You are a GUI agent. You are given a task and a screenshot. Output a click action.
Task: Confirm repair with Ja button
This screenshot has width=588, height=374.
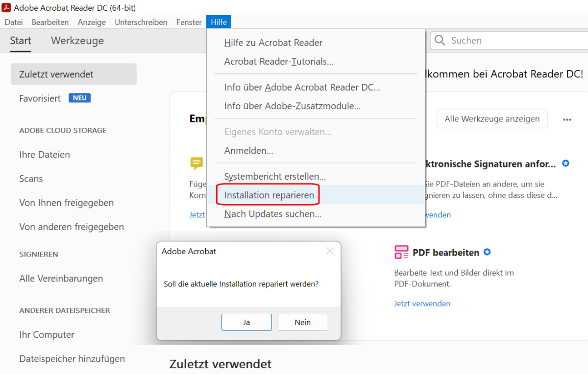pyautogui.click(x=246, y=322)
